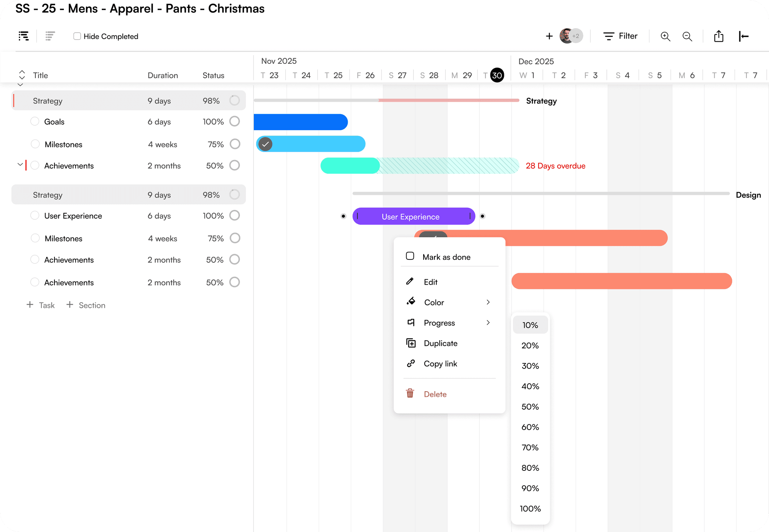The image size is (769, 532).
Task: Click the share export icon
Action: click(x=718, y=36)
